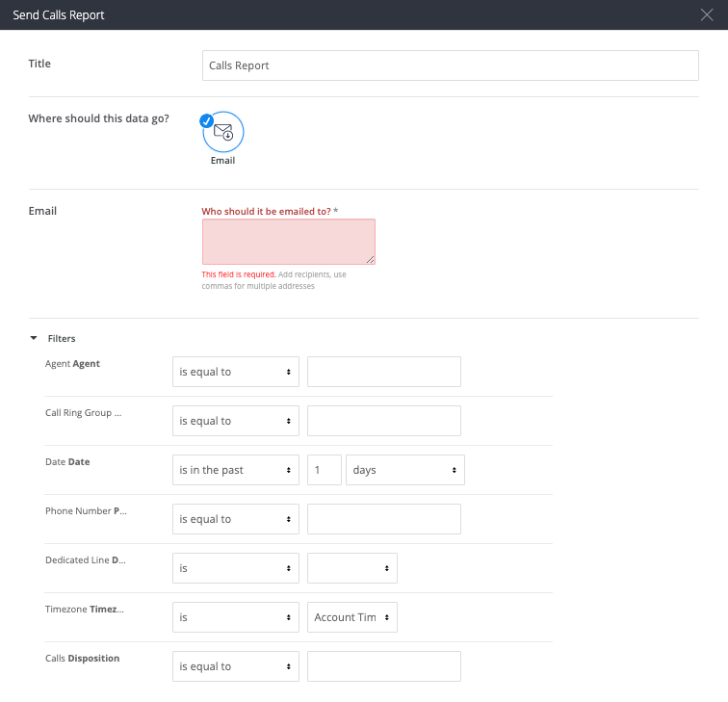Close the Send Calls Report dialog

(x=707, y=14)
